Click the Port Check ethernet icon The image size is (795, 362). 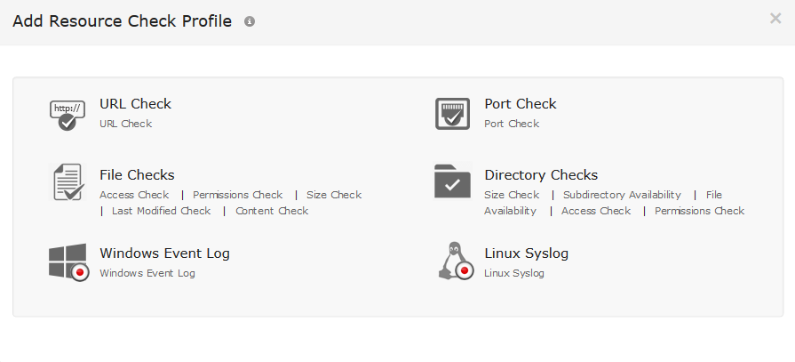point(452,114)
